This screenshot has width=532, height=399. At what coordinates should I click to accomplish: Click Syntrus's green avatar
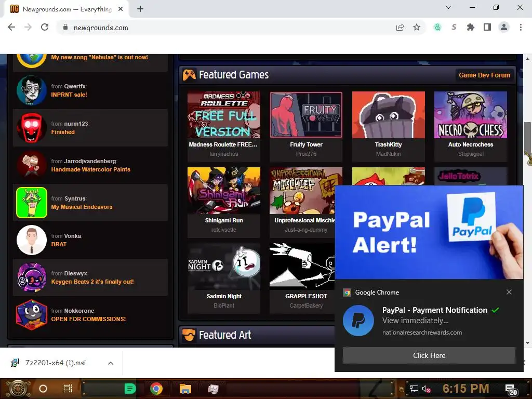pos(32,203)
